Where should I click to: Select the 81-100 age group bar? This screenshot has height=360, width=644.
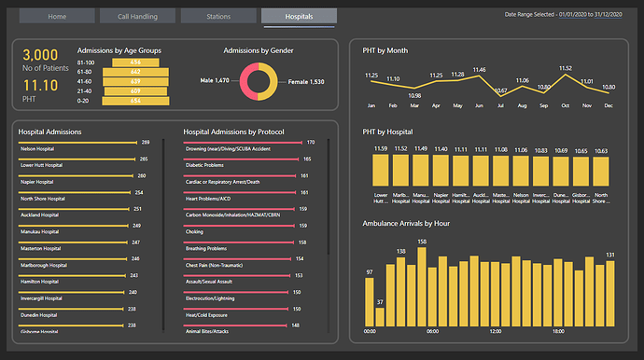pyautogui.click(x=135, y=62)
